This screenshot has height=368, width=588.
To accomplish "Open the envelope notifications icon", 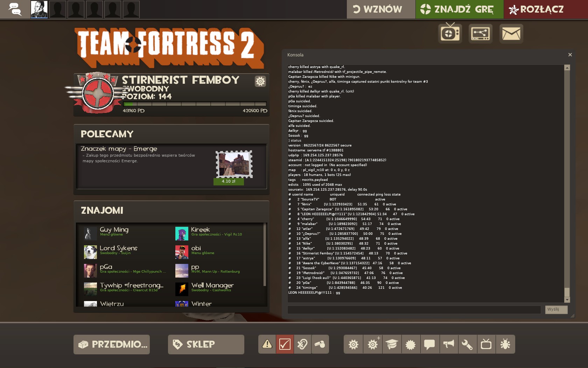I will point(511,34).
